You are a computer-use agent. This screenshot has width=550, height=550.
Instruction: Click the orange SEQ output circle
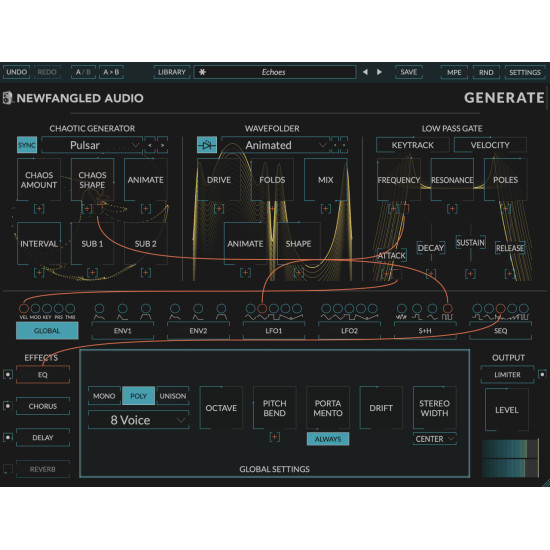click(x=501, y=308)
